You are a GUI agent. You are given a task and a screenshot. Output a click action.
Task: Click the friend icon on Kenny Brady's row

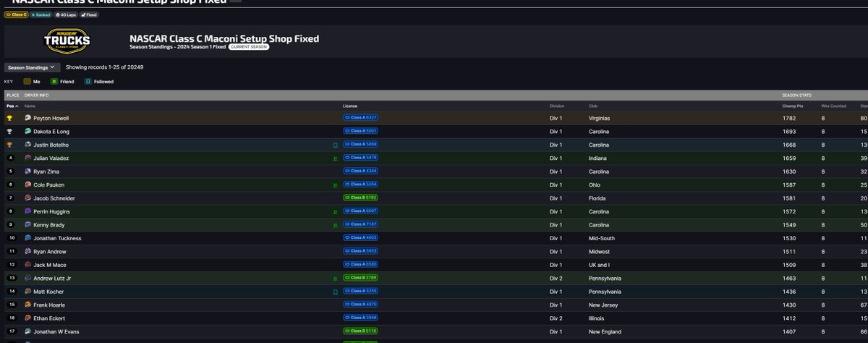tap(335, 225)
